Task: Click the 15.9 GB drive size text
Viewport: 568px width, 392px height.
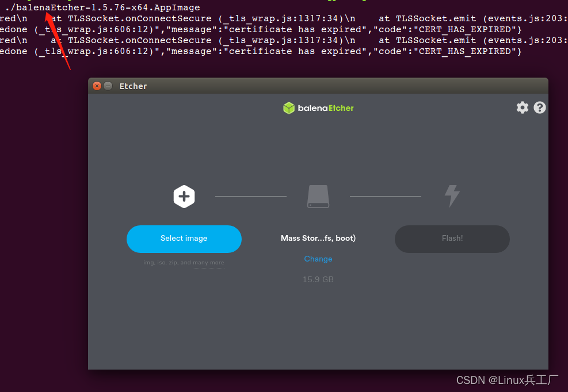Action: 318,279
